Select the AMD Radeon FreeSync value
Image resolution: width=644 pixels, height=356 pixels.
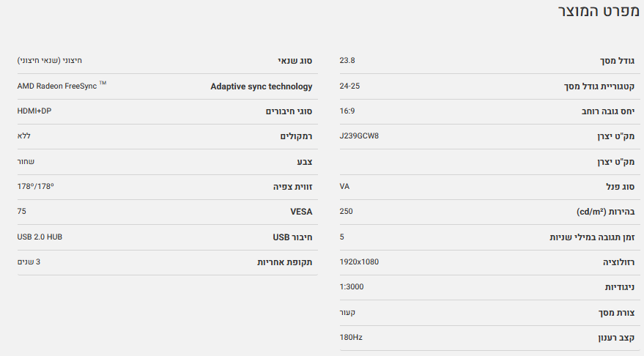point(61,86)
